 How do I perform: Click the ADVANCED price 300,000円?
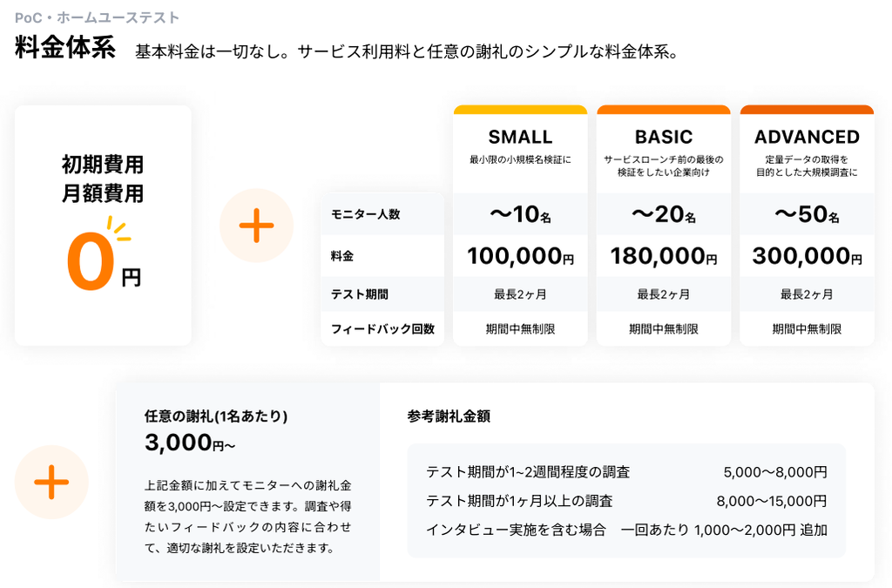pyautogui.click(x=807, y=256)
